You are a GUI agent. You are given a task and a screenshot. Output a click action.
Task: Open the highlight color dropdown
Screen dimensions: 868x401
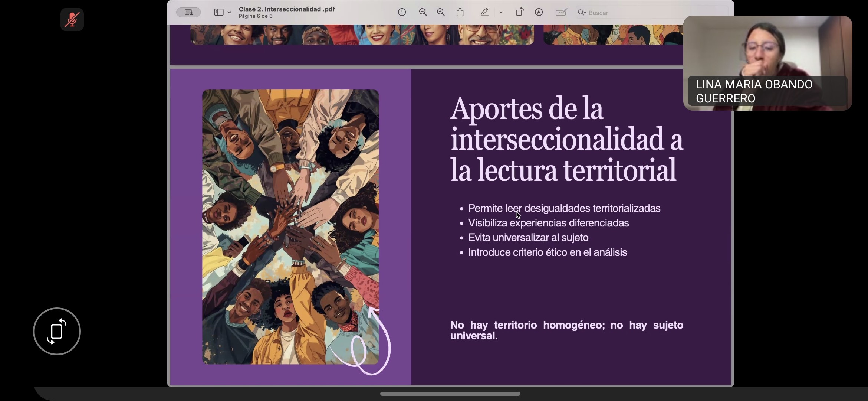pos(501,12)
